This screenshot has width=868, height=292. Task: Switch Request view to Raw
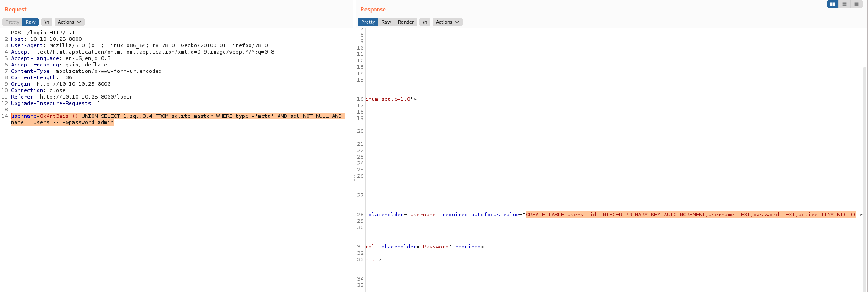[31, 22]
